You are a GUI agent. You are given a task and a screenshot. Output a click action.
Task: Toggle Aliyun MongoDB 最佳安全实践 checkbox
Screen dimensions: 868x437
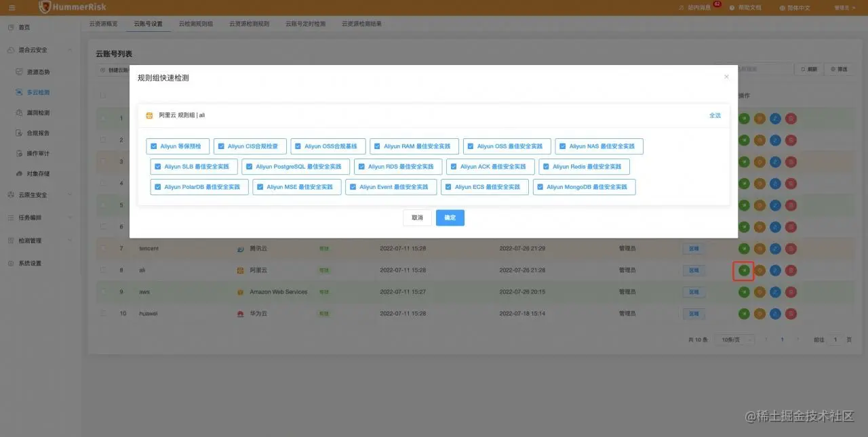click(x=540, y=187)
